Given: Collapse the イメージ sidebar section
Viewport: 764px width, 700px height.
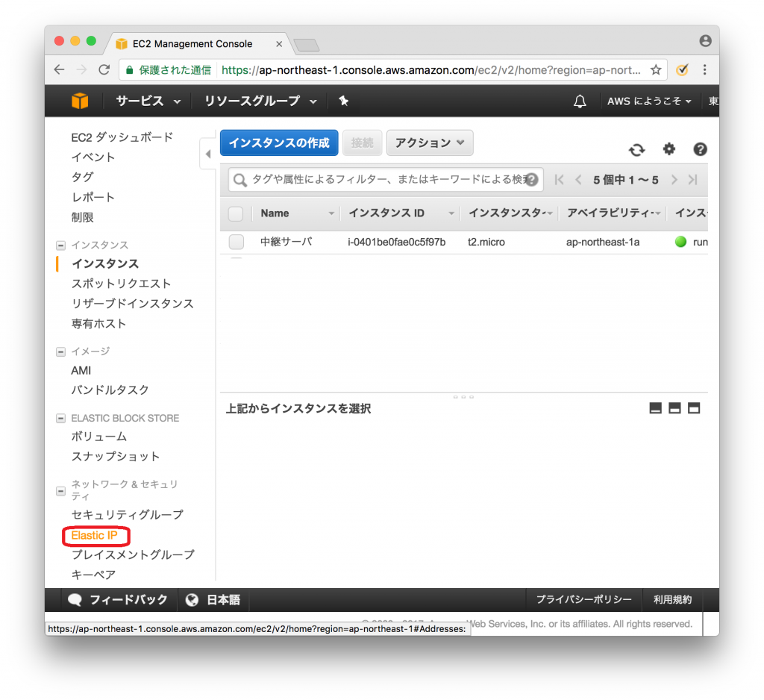Looking at the screenshot, I should point(60,351).
